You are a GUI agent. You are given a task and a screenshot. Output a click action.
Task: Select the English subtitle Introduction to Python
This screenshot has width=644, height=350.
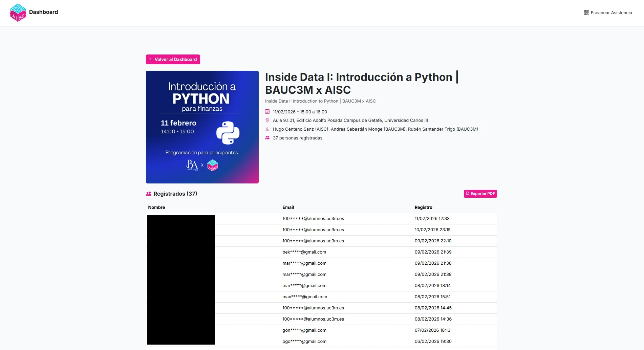[320, 101]
